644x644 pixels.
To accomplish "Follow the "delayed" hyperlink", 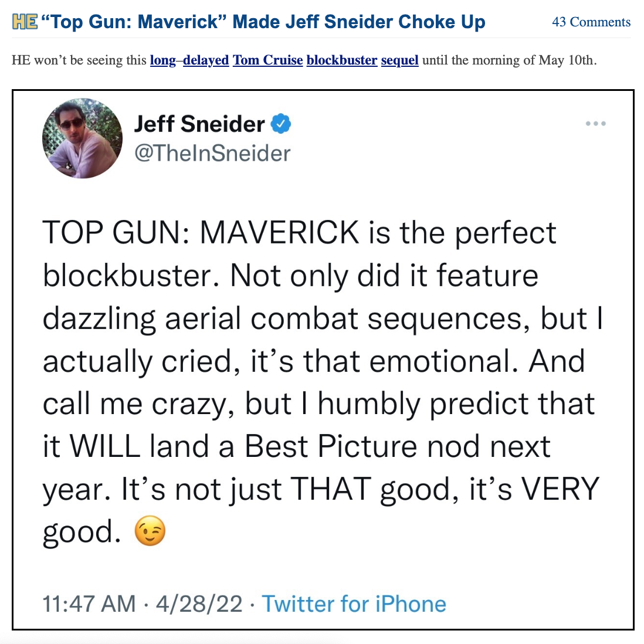I will coord(206,60).
